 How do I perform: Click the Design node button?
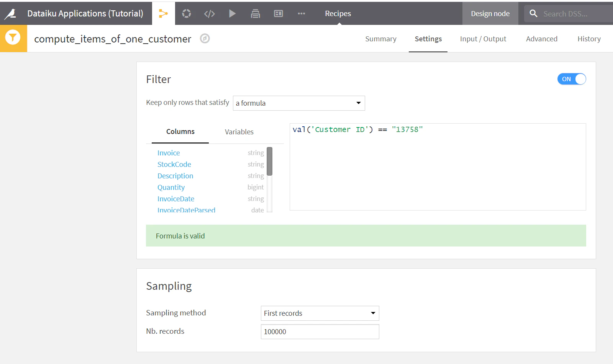point(490,14)
